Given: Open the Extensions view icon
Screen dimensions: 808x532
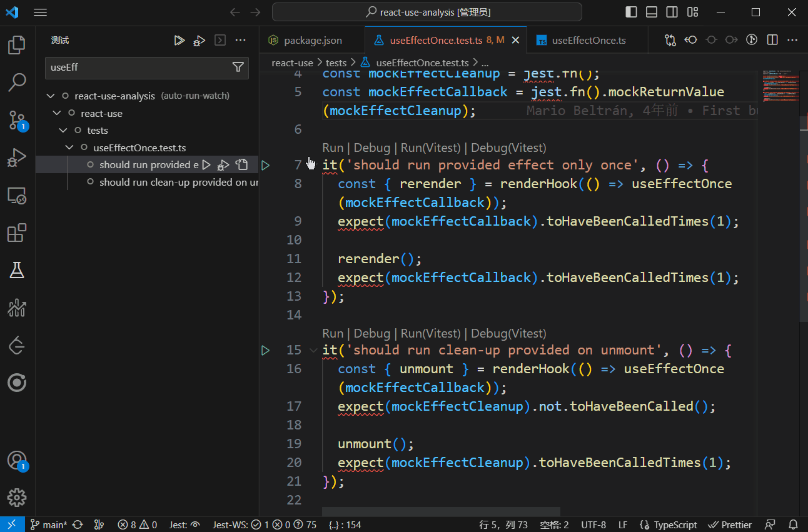Looking at the screenshot, I should click(x=17, y=233).
